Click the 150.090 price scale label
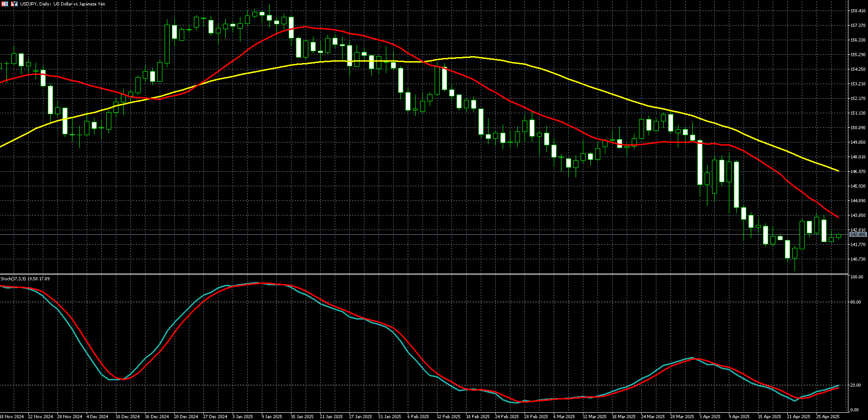Screen dimensions: 868x420 pos(858,128)
